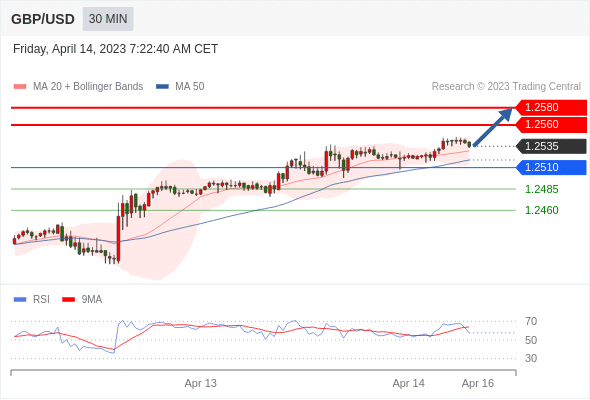The height and width of the screenshot is (400, 590).
Task: Click the pink MA 20 color swatch
Action: coord(20,87)
